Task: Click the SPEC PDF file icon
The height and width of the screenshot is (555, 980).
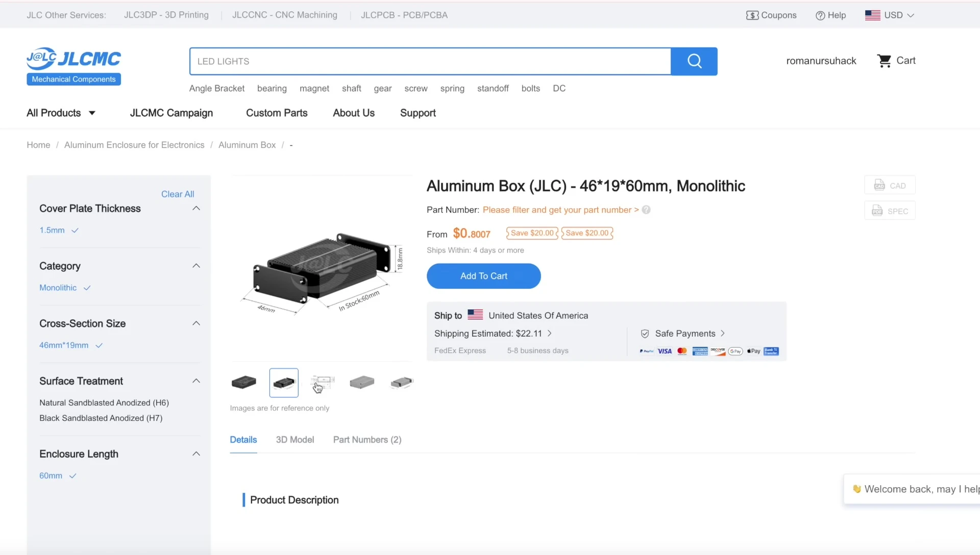Action: [x=877, y=211]
